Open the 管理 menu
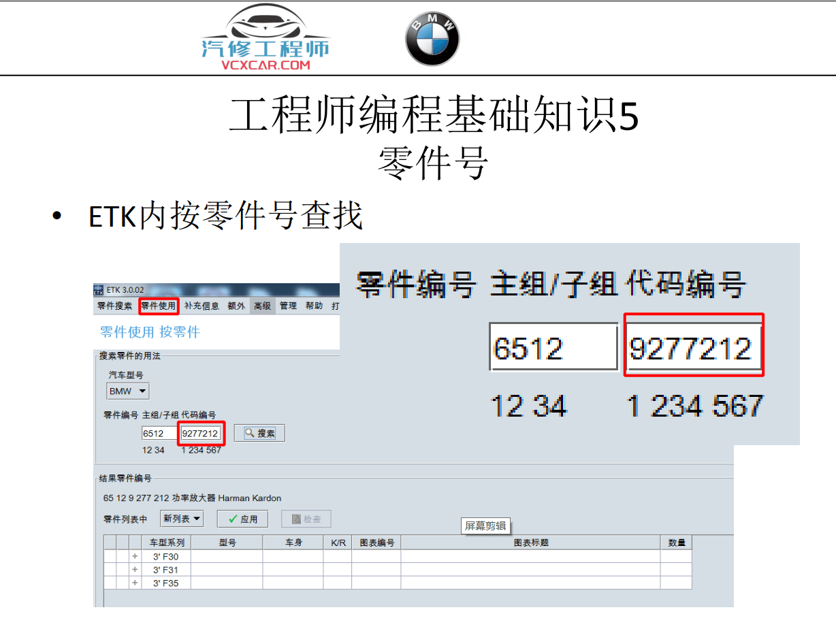 (288, 306)
